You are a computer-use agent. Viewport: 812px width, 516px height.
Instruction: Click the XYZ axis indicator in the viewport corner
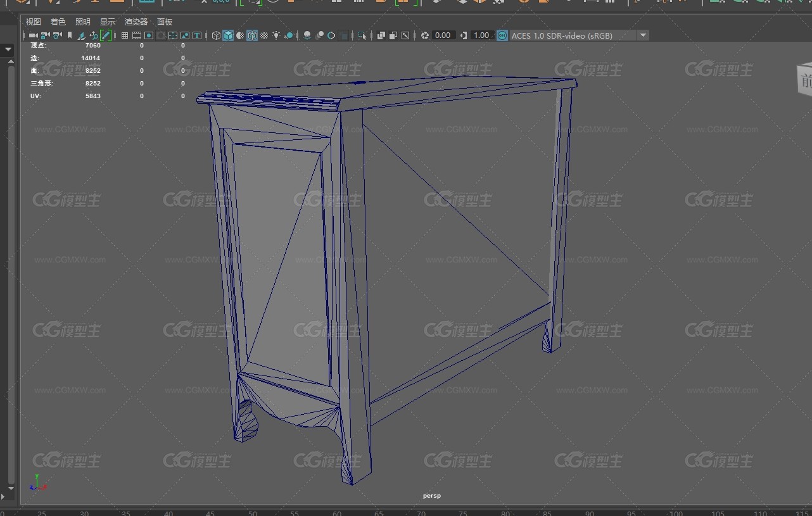(x=38, y=483)
